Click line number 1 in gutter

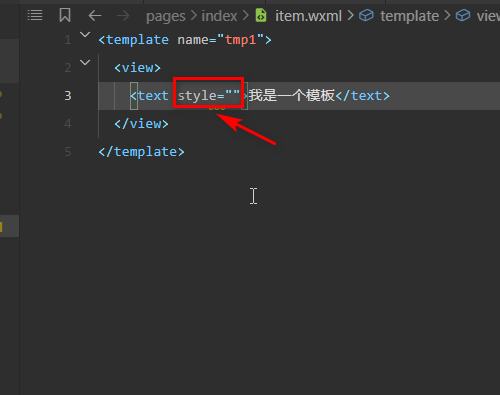coord(68,40)
